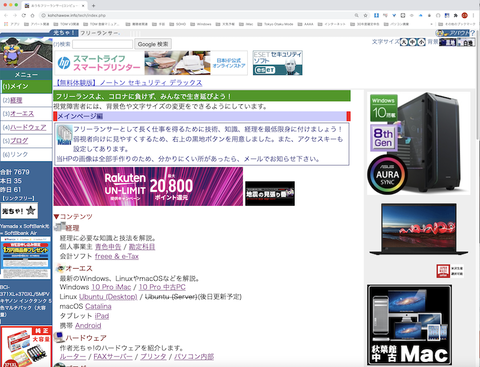Expand the hidden bookmarks chevron
Image resolution: width=480 pixels, height=367 pixels.
click(431, 24)
